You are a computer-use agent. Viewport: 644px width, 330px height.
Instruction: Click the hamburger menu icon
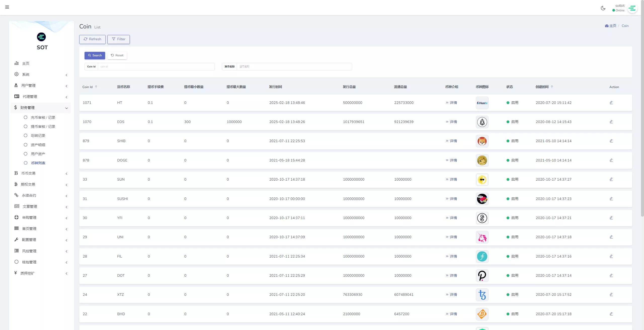pos(7,7)
